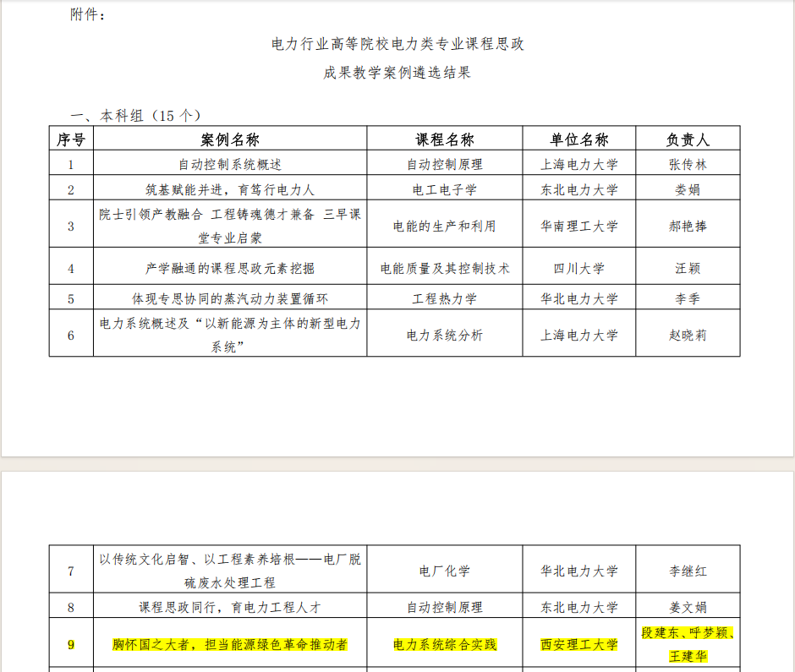Screen dimensions: 795x672
Task: Click the subtitle '成果教学案例遴选结果'
Action: [397, 73]
